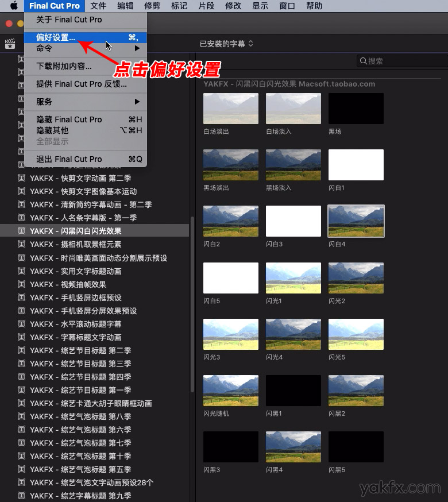This screenshot has width=448, height=502.
Task: Choose 隐藏其他 menu item
Action: pos(86,130)
